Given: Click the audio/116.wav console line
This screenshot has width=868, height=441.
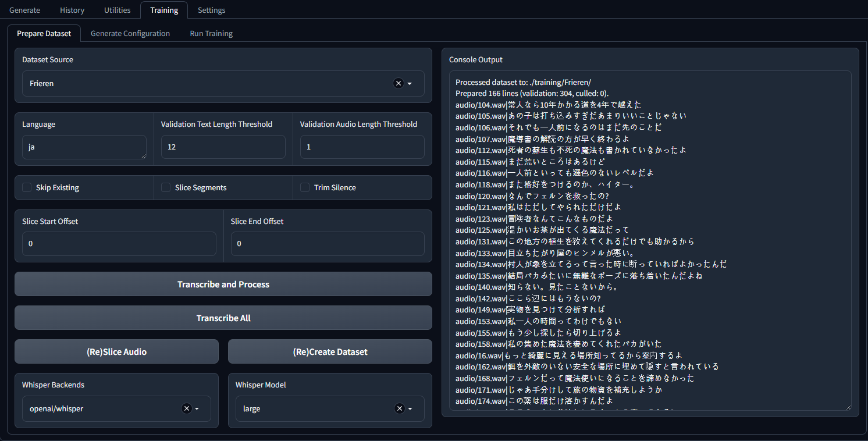Looking at the screenshot, I should click(x=554, y=173).
